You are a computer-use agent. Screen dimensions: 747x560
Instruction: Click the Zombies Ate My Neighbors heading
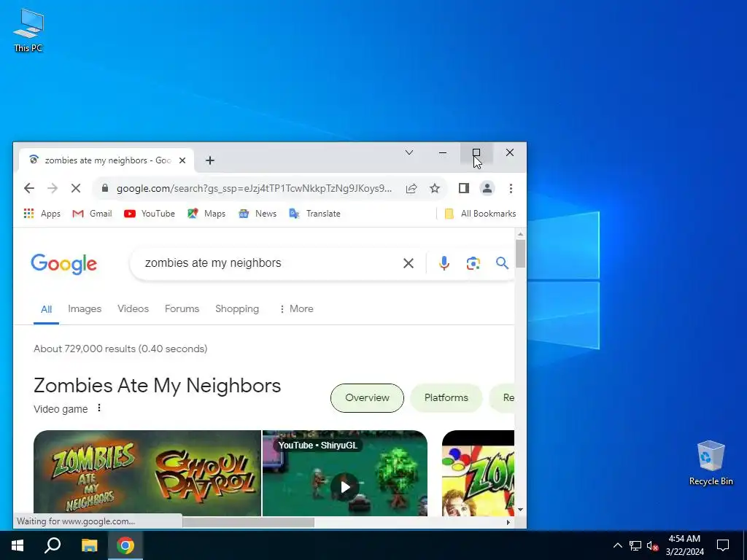[158, 386]
